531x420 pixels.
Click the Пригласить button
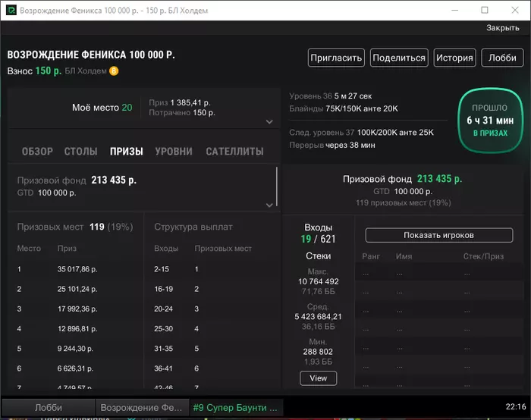336,58
